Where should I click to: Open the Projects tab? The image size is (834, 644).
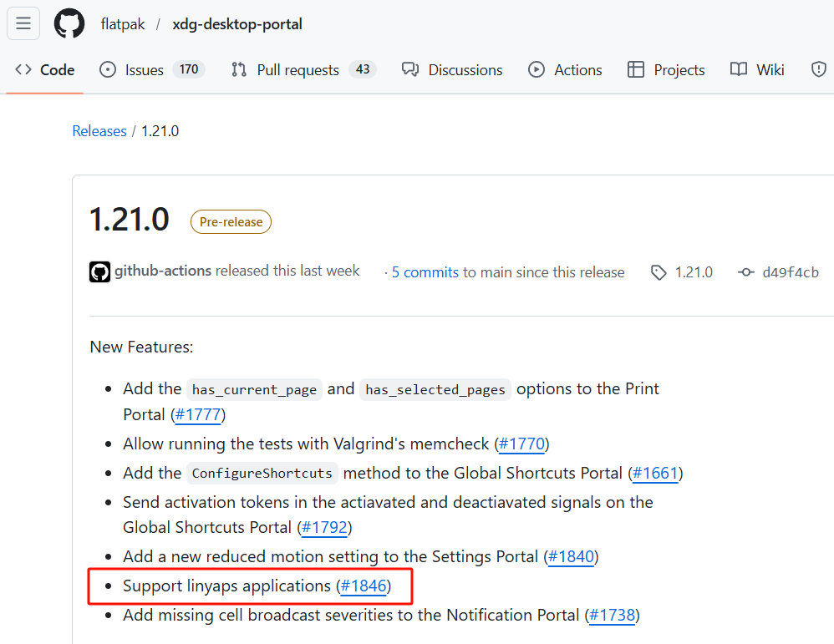click(x=666, y=69)
